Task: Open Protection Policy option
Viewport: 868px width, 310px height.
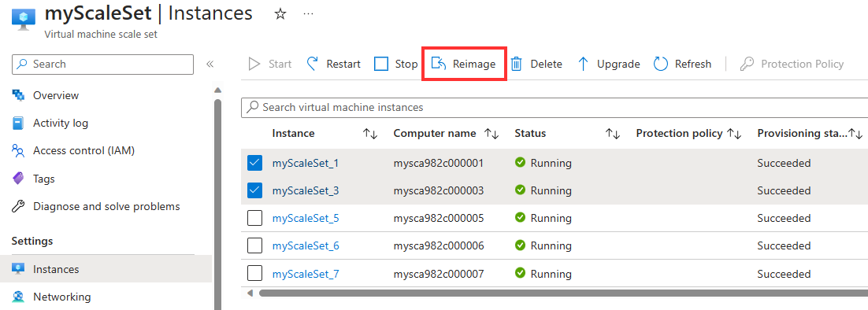Action: point(792,64)
